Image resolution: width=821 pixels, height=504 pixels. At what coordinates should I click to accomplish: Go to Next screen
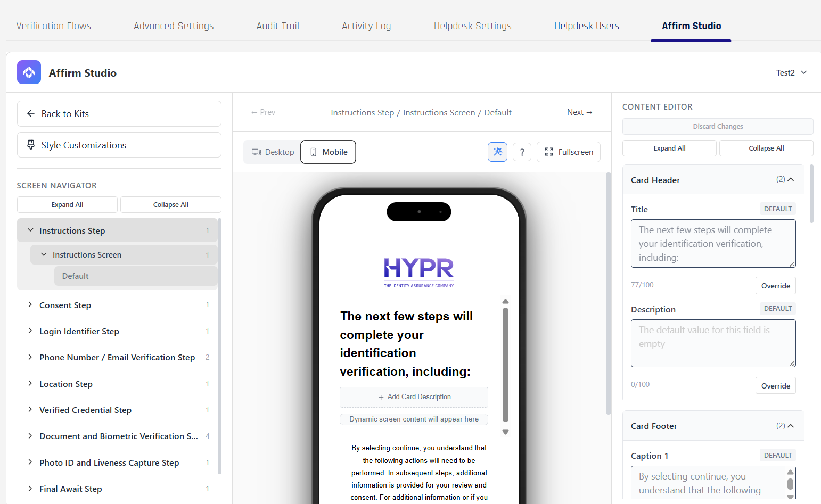(579, 112)
